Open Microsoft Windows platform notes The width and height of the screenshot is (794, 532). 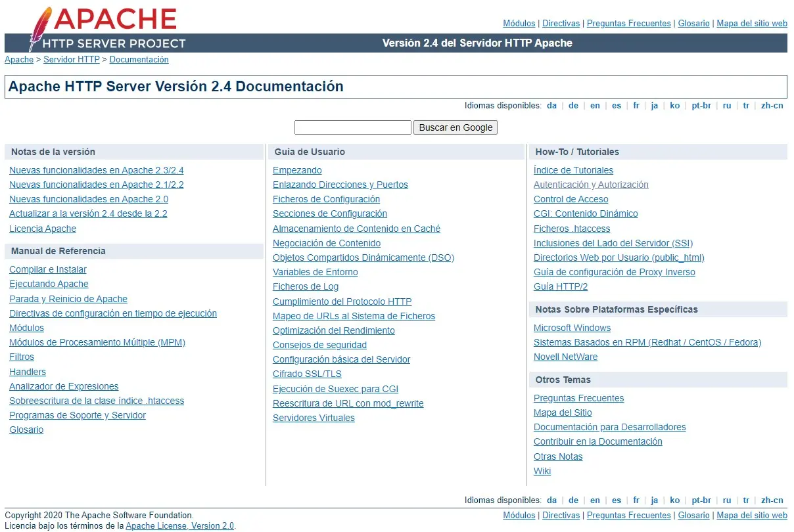[x=572, y=328]
